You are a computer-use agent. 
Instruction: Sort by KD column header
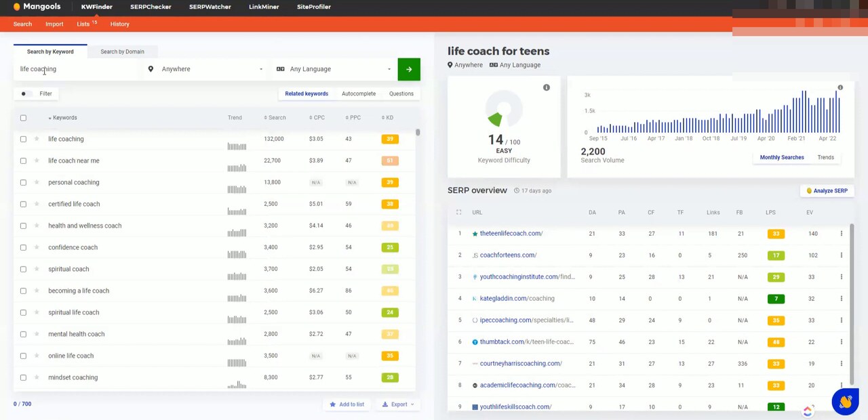coord(387,118)
